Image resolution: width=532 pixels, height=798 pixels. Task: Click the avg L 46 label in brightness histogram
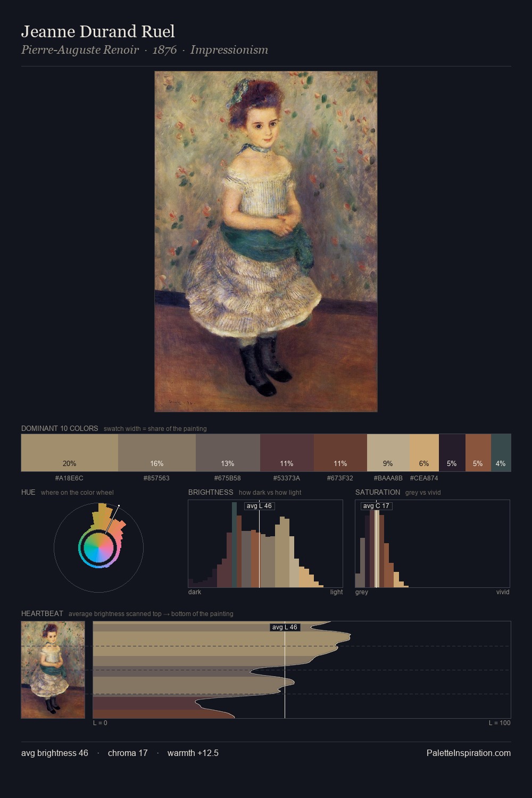point(259,506)
